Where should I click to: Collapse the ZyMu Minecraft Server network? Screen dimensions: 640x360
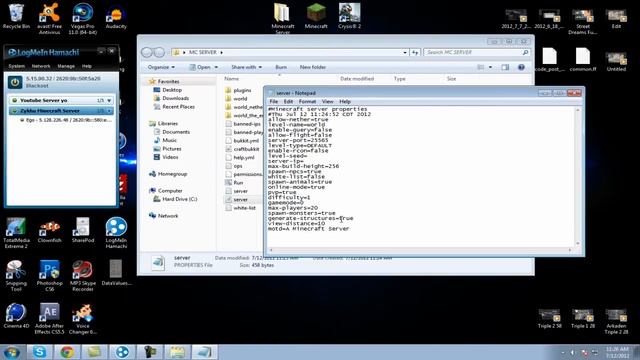109,111
